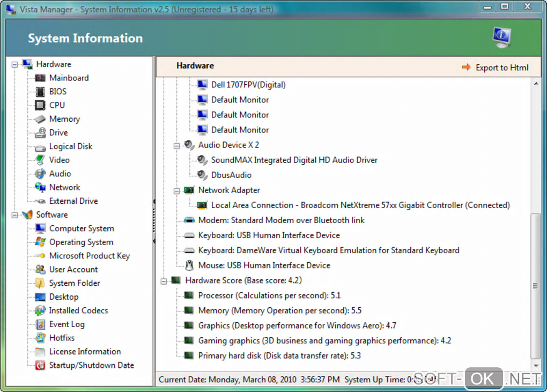Collapse the Hardware Score node
The width and height of the screenshot is (547, 392).
pyautogui.click(x=164, y=281)
